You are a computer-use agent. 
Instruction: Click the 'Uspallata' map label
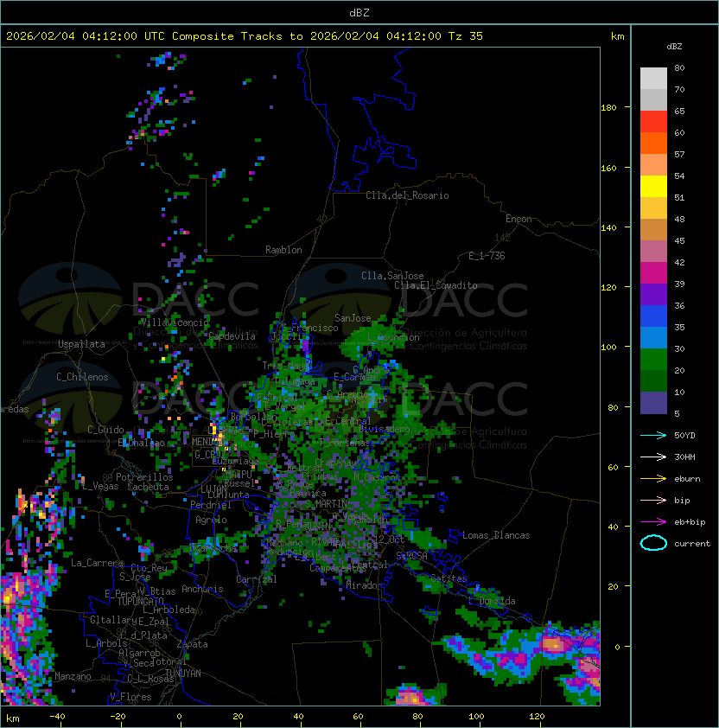pyautogui.click(x=81, y=344)
